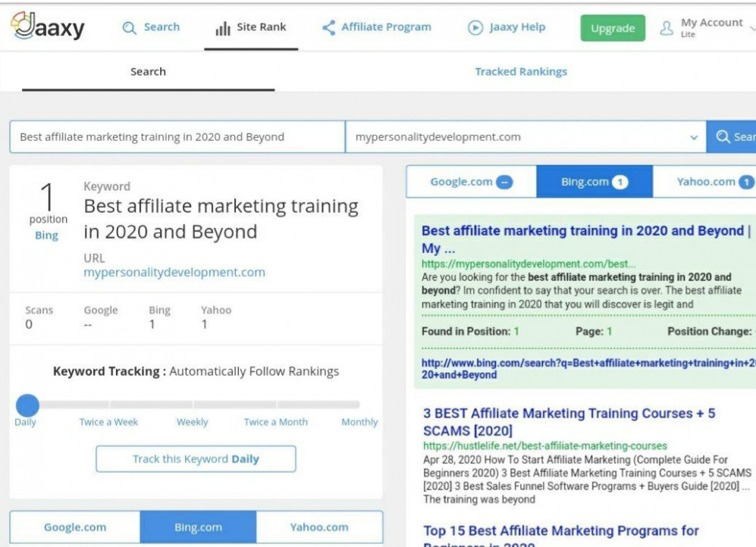Click the Keyword heading Best affiliate marketing training
This screenshot has height=547, width=756.
pos(221,219)
